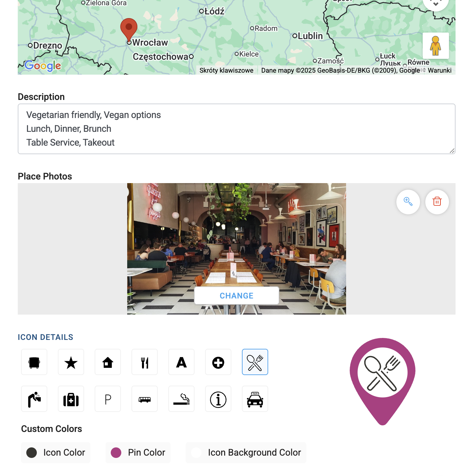The image size is (470, 476).
Task: Zoom into the place photo
Action: coord(408,202)
